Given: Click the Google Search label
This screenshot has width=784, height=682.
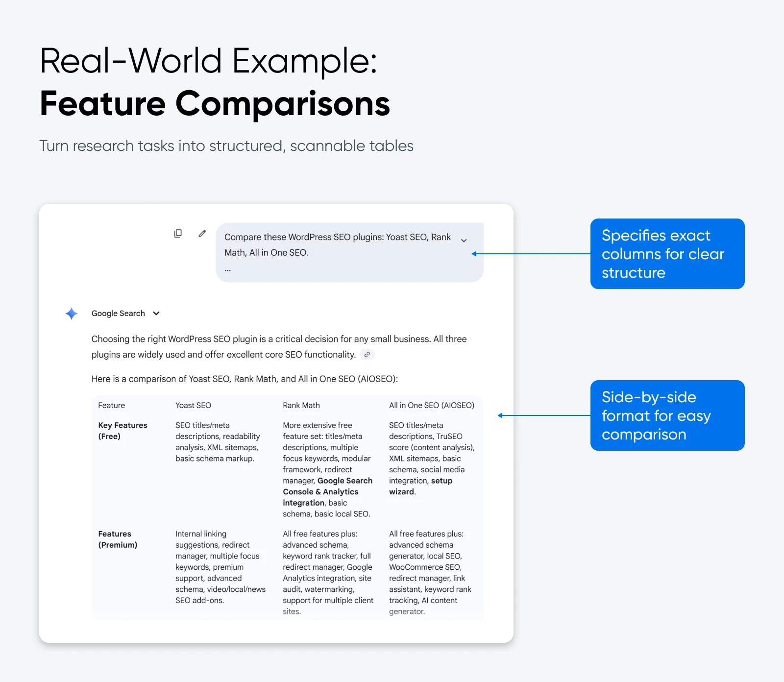Looking at the screenshot, I should [x=118, y=313].
